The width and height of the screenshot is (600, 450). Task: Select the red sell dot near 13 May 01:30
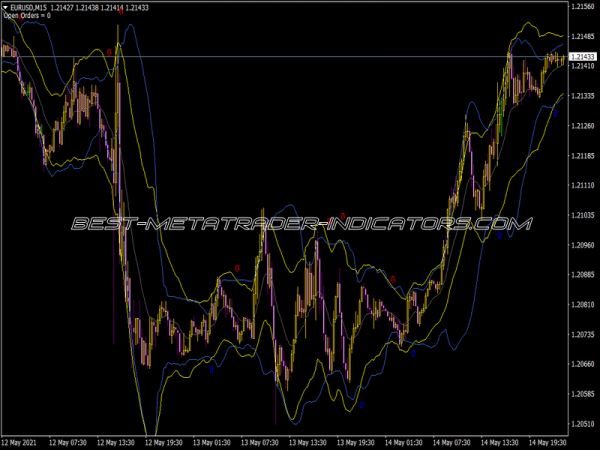click(237, 267)
